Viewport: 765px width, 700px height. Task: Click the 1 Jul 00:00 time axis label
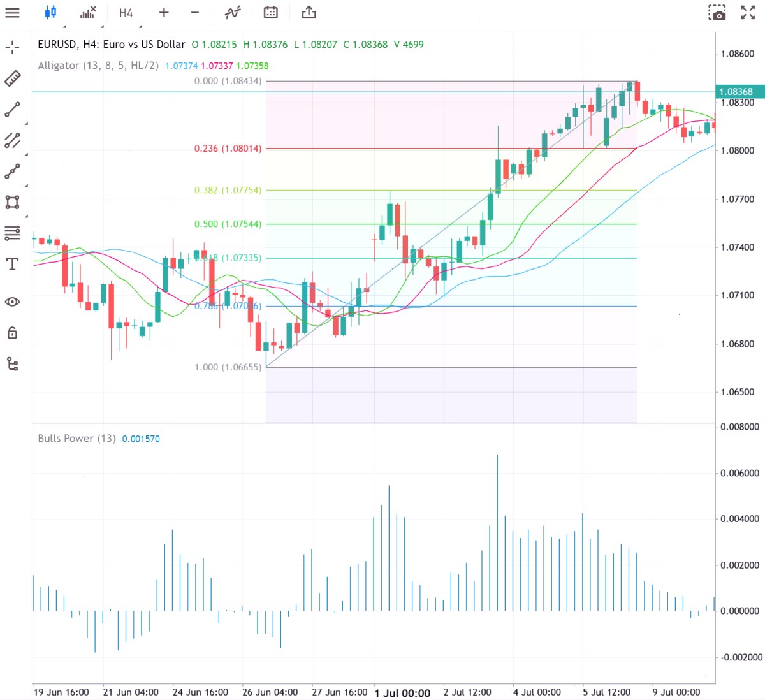[x=402, y=693]
